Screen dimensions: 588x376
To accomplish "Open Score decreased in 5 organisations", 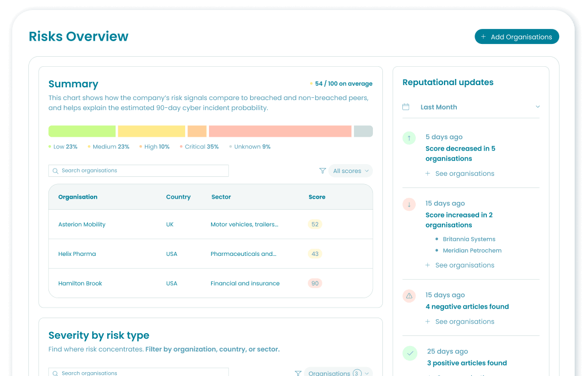I will (461, 154).
